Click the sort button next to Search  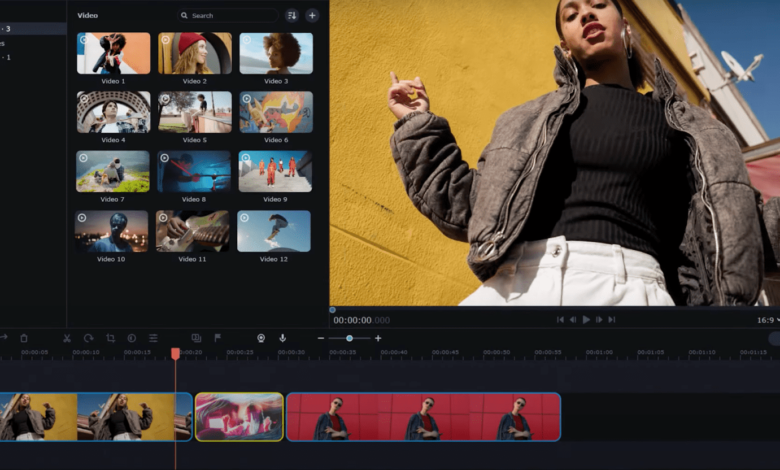(x=292, y=16)
